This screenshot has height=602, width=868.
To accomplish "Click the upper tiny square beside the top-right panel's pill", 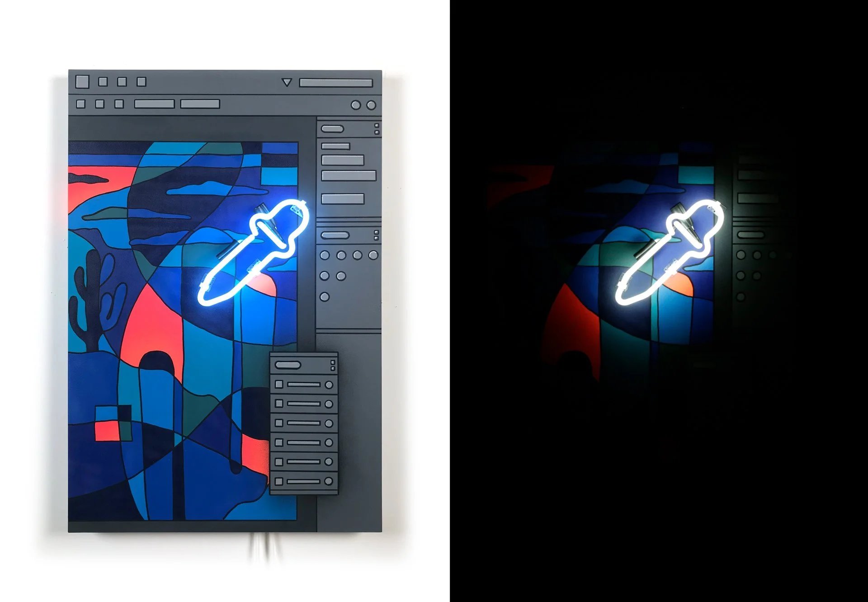I will [x=377, y=126].
